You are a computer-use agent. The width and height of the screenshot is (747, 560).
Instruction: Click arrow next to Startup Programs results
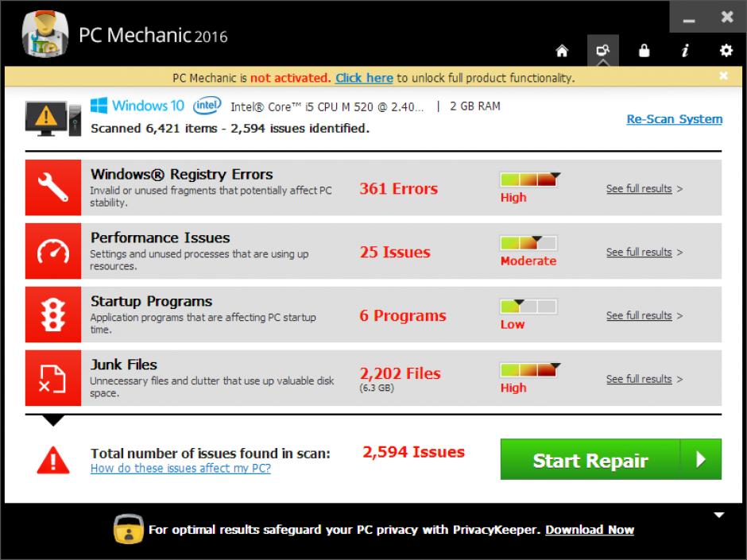click(679, 315)
